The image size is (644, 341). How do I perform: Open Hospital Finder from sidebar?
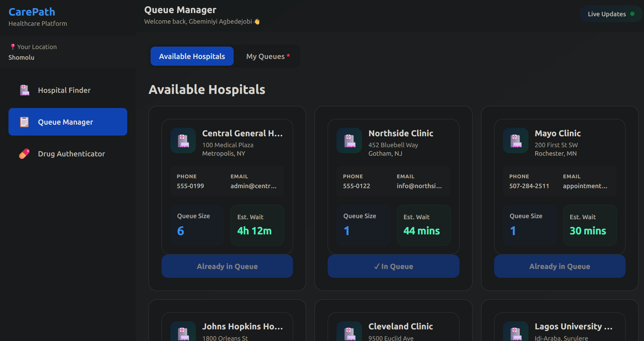68,90
